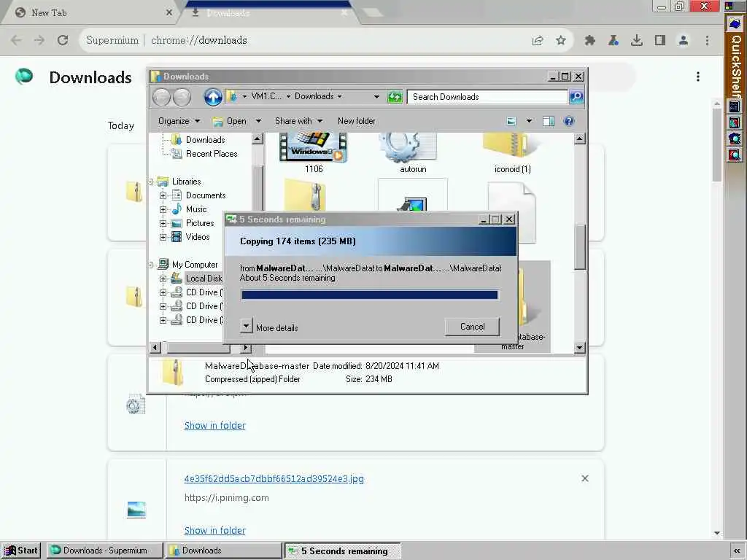Open the address bar history dropdown
The height and width of the screenshot is (560, 747).
(x=376, y=97)
